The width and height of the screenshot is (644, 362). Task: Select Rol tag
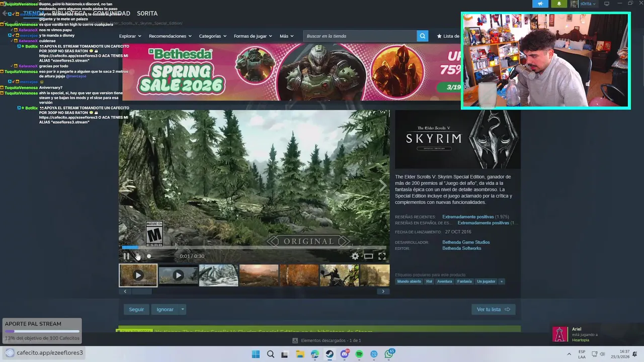click(x=429, y=282)
